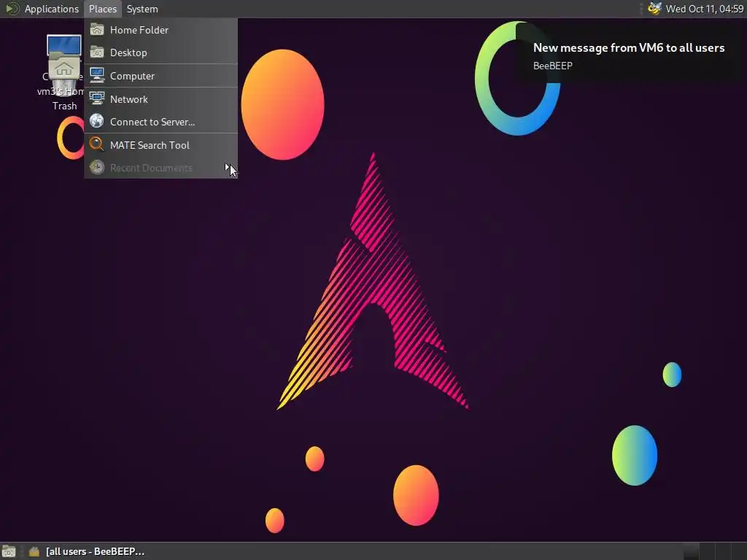Click the MATE Search Tool magnifier icon
This screenshot has height=560, width=747.
pos(97,144)
